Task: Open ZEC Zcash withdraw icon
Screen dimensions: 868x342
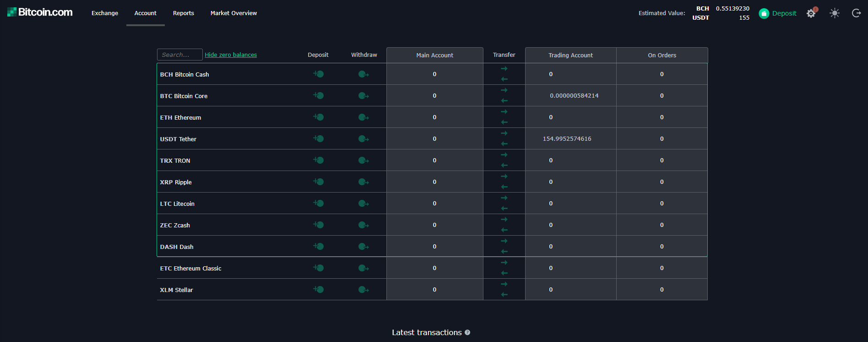Action: [x=363, y=225]
